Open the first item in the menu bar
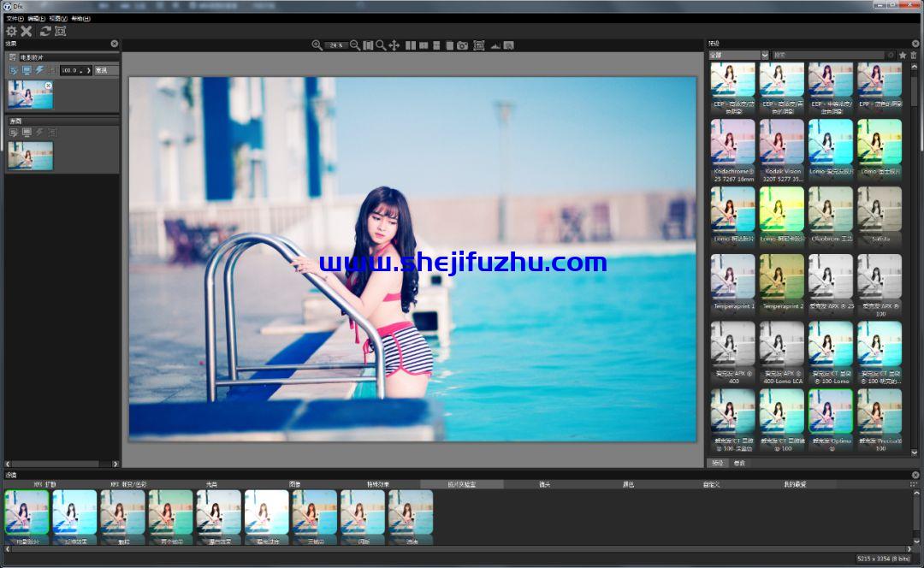Screen dimensions: 924x568 point(15,18)
